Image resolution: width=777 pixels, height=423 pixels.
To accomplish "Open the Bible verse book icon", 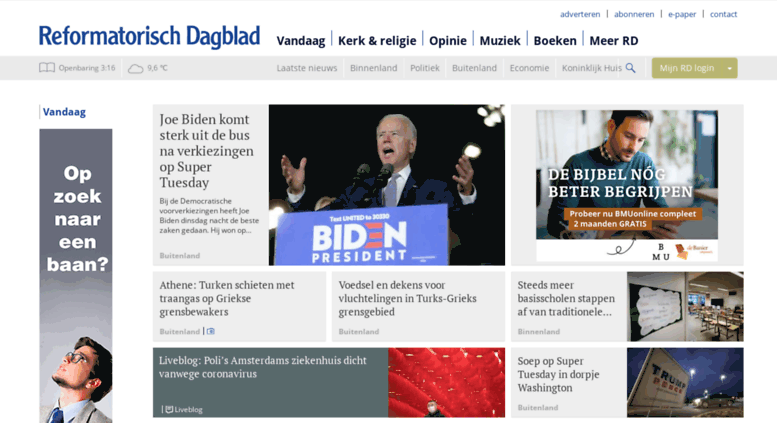I will (47, 68).
